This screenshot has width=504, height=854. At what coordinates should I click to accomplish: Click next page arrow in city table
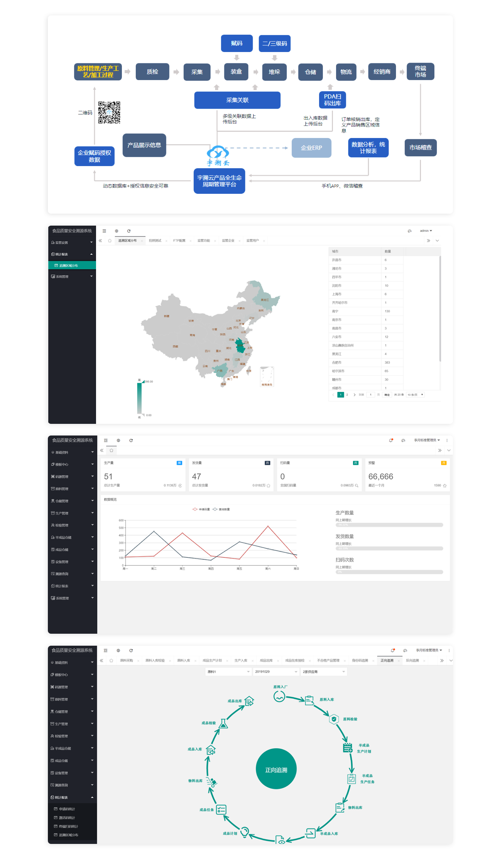coord(355,395)
